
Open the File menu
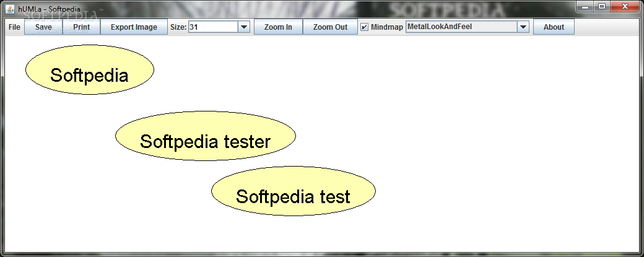[x=14, y=27]
